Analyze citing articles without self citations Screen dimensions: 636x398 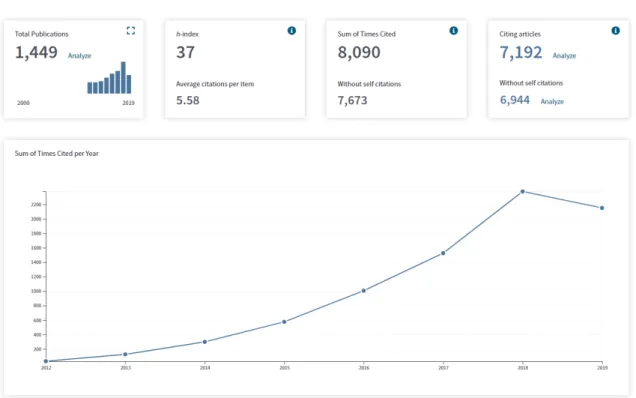(x=552, y=101)
